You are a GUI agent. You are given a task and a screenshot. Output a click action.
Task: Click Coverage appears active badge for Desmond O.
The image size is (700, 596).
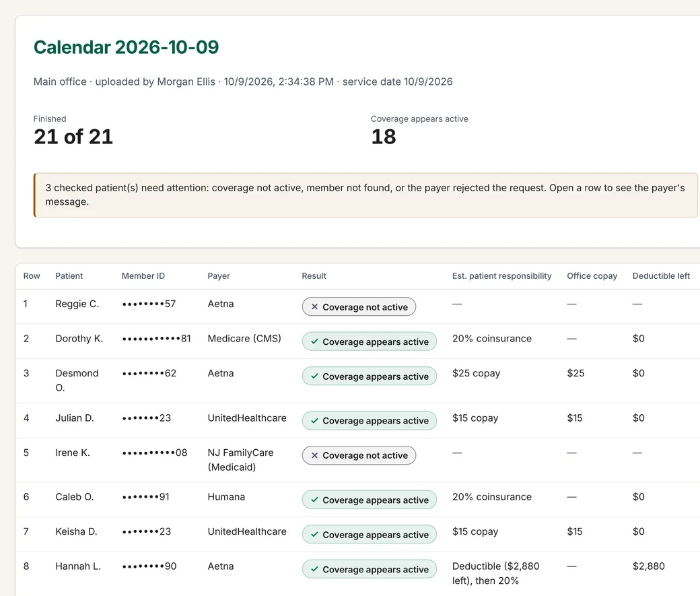click(370, 376)
